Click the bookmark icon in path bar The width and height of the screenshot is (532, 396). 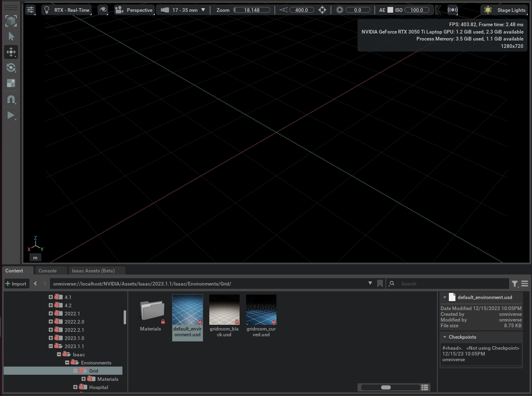click(x=380, y=283)
